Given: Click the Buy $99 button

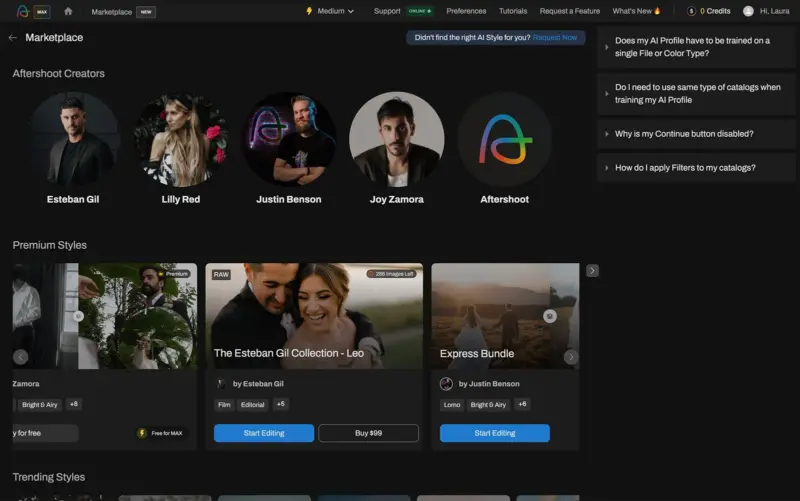Looking at the screenshot, I should [x=368, y=433].
